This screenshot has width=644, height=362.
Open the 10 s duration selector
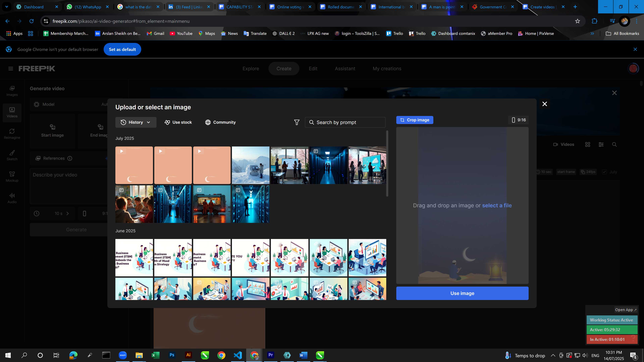click(52, 213)
